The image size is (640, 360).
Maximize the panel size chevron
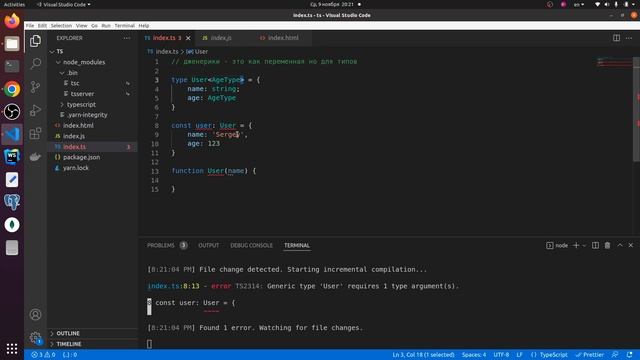[620, 245]
